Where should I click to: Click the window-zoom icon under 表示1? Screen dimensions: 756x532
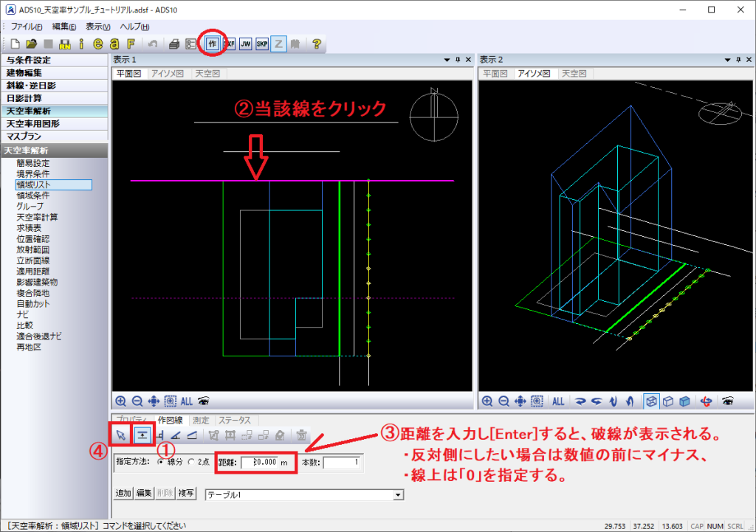(171, 401)
